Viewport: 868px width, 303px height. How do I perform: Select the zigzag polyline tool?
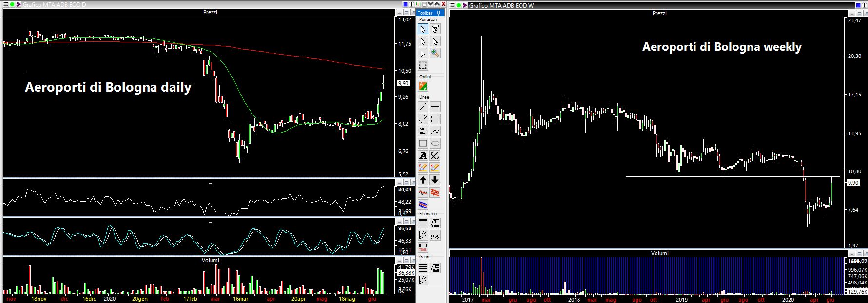tap(435, 131)
